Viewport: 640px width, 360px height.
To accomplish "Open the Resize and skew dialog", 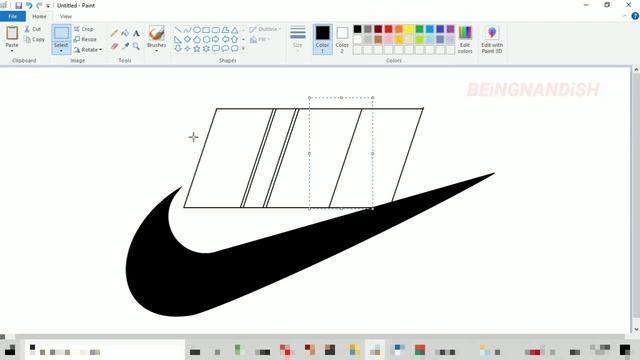I will (85, 39).
